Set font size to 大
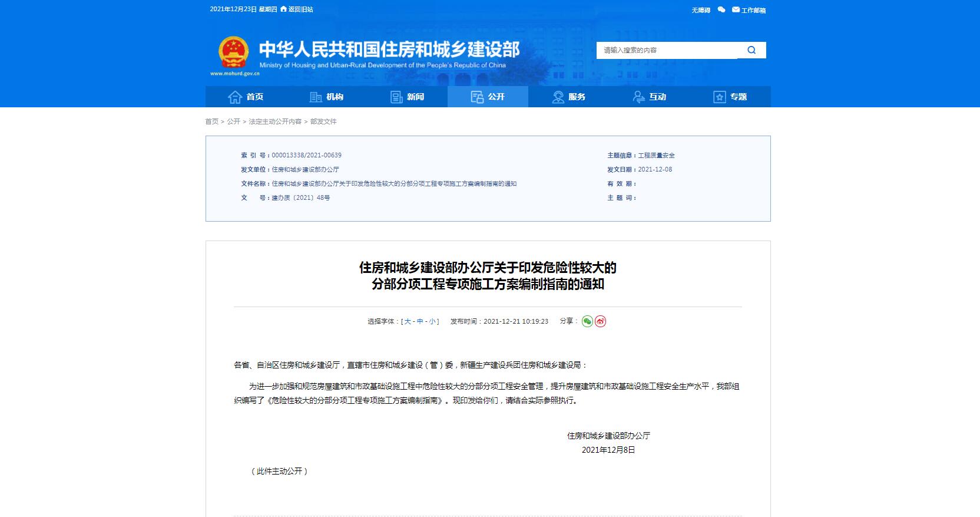 408,321
